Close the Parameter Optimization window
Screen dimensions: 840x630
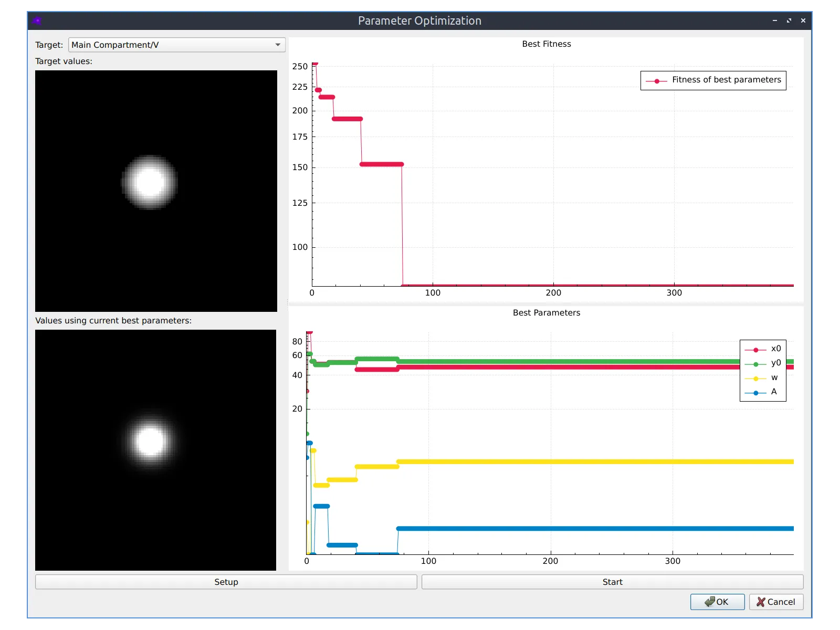(803, 20)
